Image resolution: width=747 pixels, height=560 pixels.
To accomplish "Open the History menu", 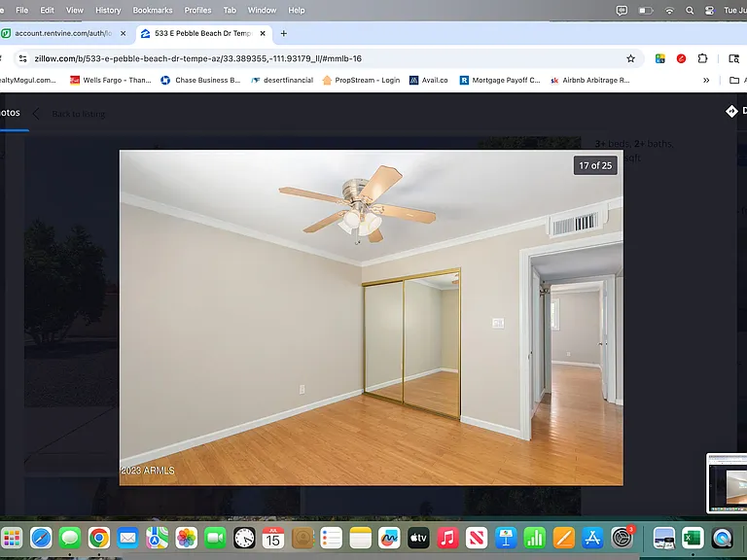I will [x=108, y=10].
